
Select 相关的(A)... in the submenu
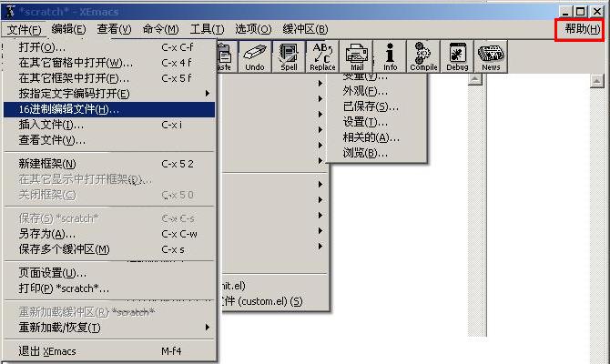tap(376, 137)
